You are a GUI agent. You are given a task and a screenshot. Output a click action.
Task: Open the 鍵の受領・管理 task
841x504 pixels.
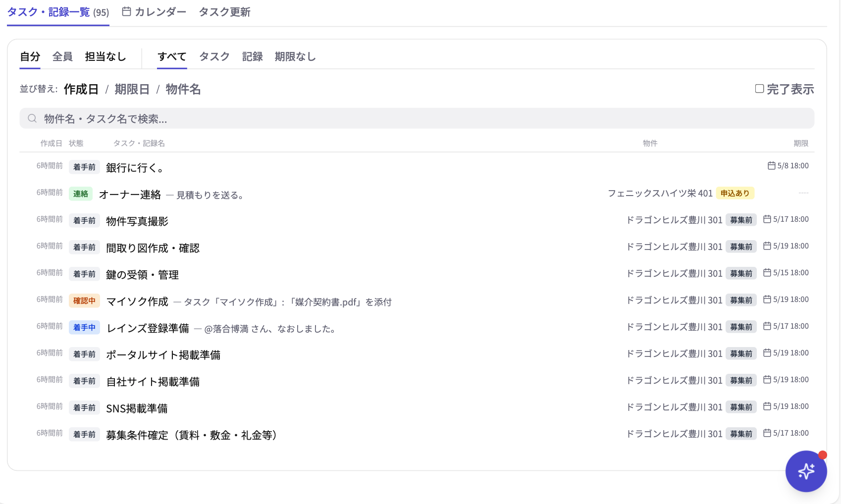point(142,275)
